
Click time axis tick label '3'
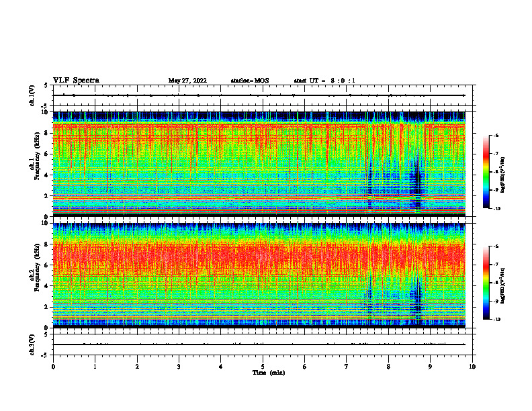pyautogui.click(x=179, y=367)
